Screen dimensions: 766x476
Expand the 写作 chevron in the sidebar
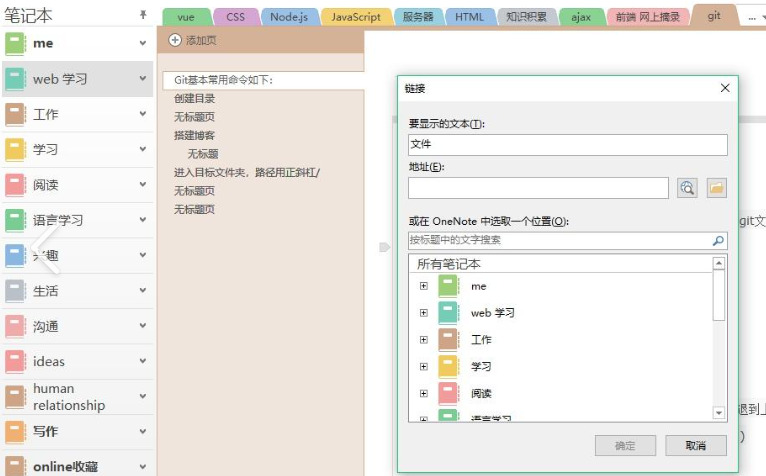143,432
